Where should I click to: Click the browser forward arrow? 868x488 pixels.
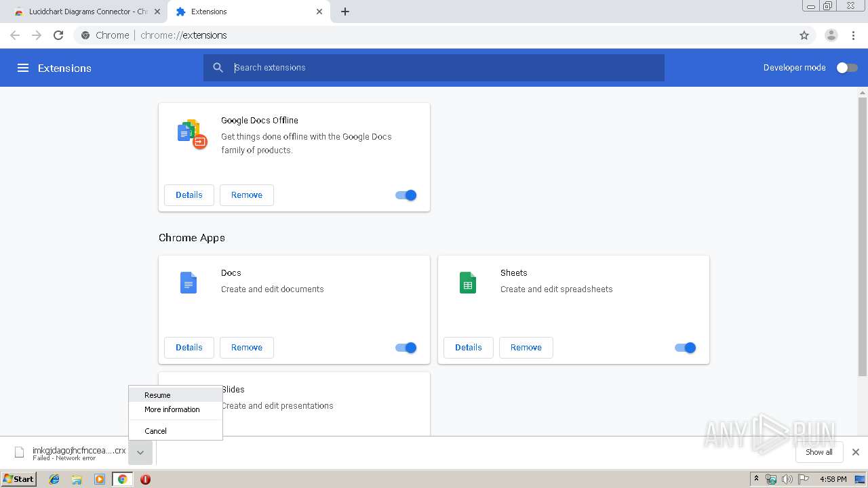click(37, 35)
